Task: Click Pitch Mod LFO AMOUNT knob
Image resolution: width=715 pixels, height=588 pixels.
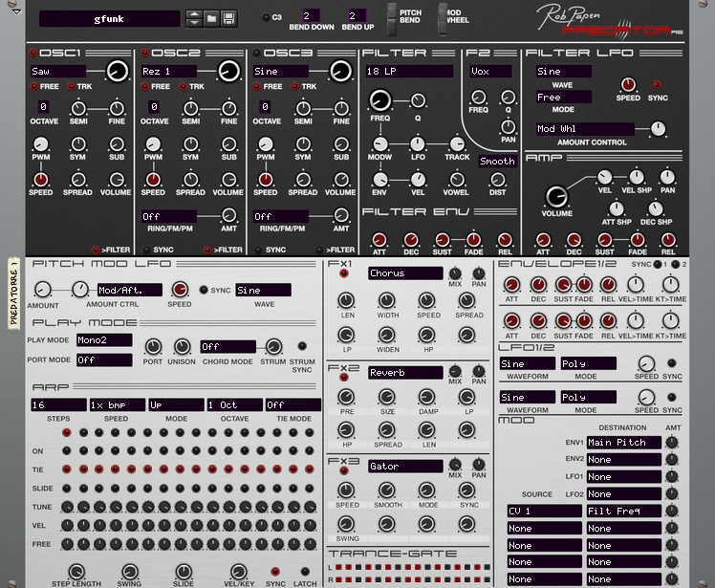Action: (x=42, y=289)
